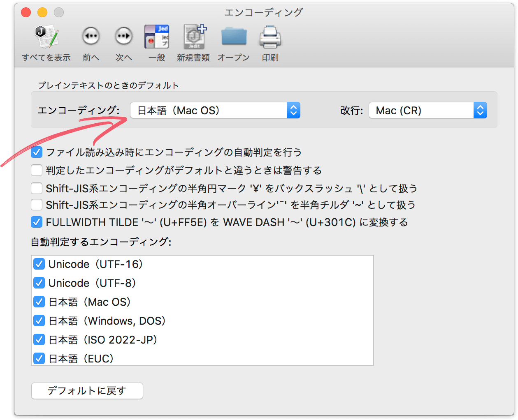
Task: Open the エンコーディング dropdown showing 日本語 (Mac OS)
Action: (x=215, y=111)
